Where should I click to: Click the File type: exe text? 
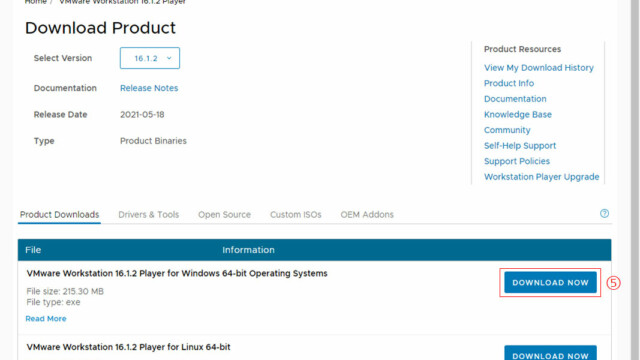point(53,302)
